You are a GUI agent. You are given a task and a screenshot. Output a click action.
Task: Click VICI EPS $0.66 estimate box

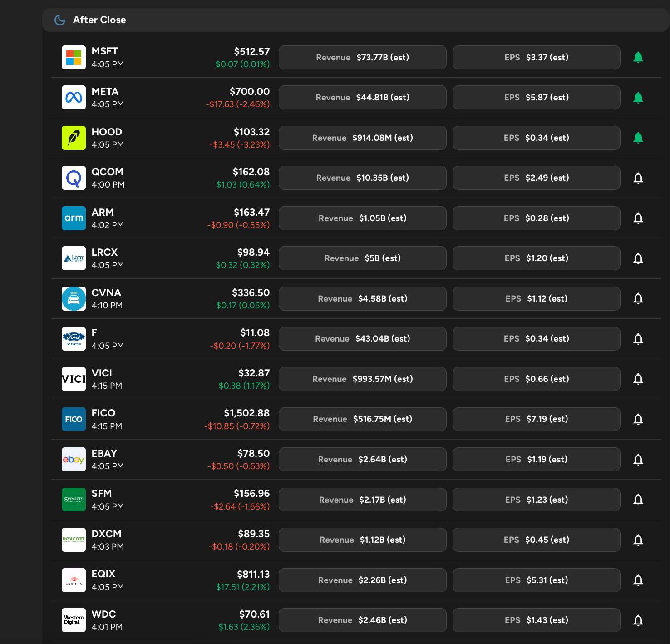coord(537,379)
